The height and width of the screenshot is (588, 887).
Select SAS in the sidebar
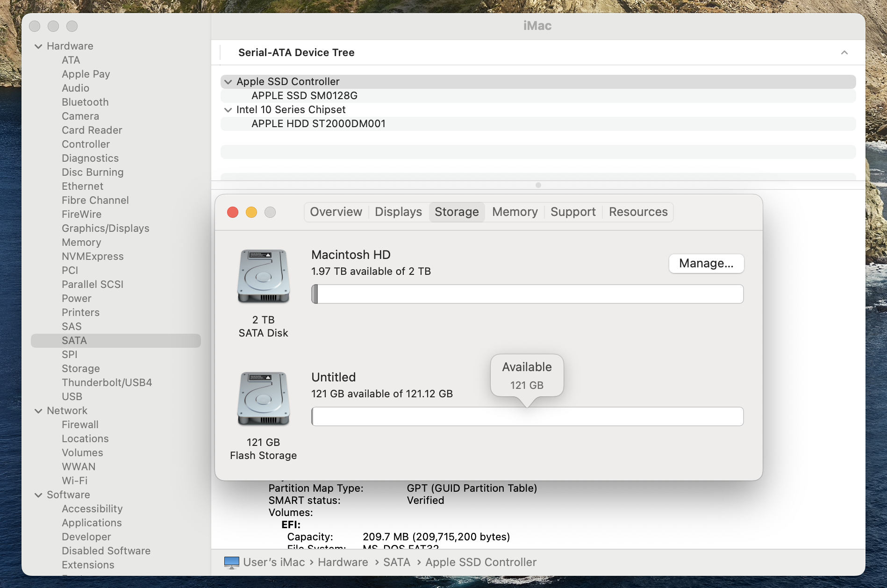point(72,327)
